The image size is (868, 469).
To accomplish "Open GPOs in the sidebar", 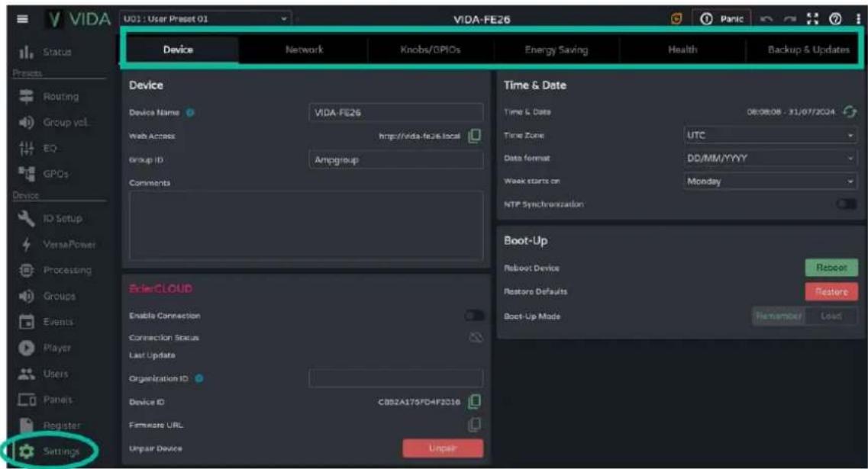I will click(x=44, y=174).
